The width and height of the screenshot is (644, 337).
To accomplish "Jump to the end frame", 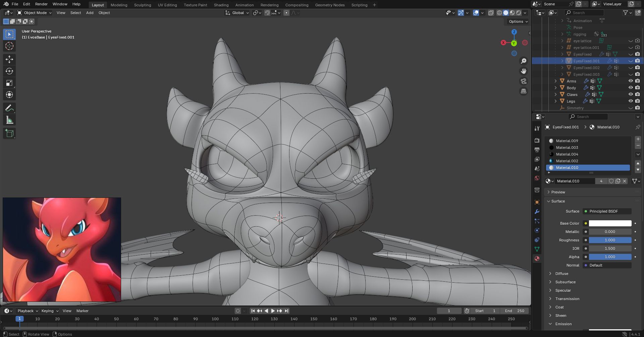I will (x=286, y=311).
